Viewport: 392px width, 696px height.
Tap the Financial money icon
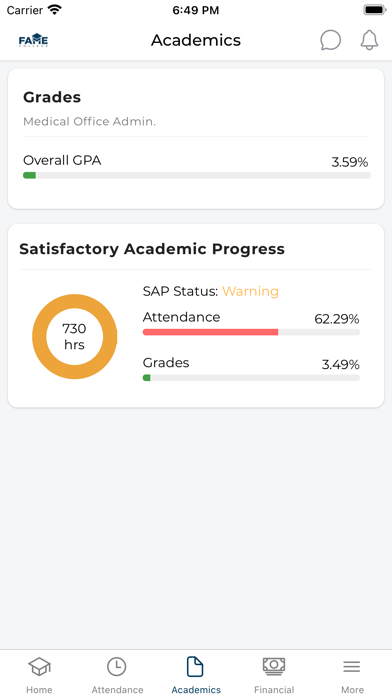click(x=274, y=666)
